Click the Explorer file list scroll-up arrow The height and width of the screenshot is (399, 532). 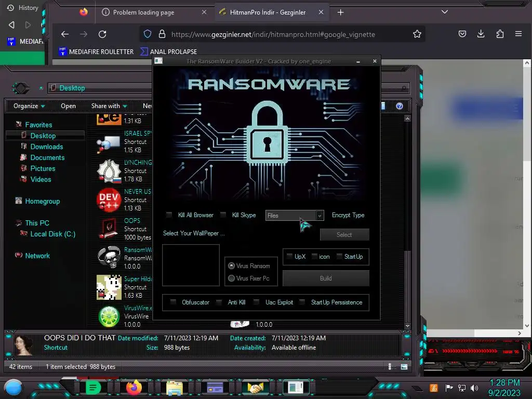point(407,118)
